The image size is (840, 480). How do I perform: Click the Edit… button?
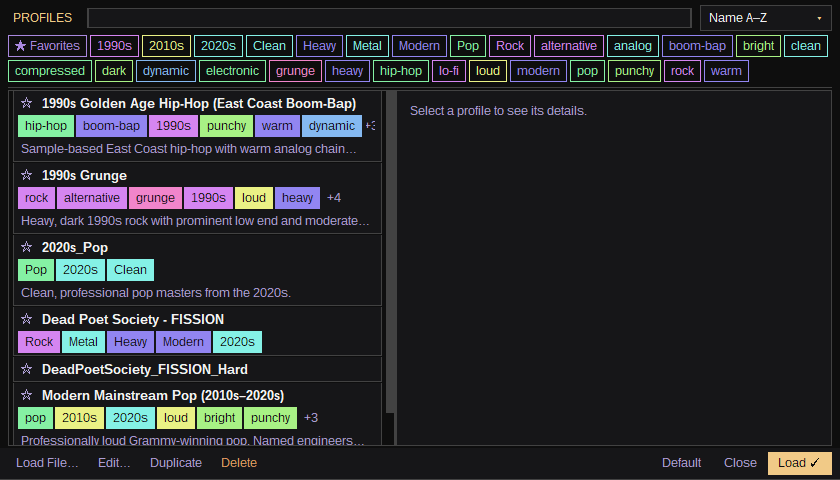point(114,463)
